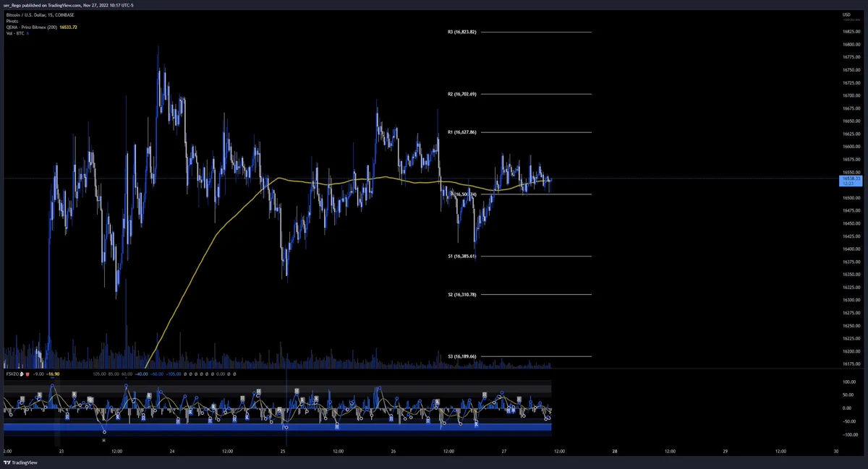Click date label 27 on time axis
The width and height of the screenshot is (868, 469).
point(504,451)
